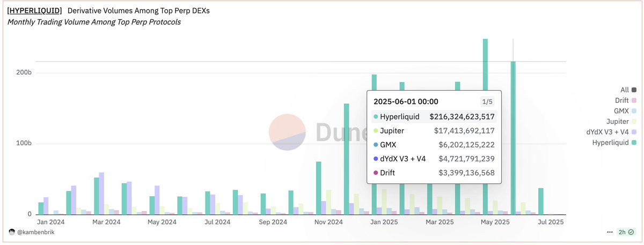
Task: Click the teal Hyperliquid legend color dot
Action: pos(634,143)
